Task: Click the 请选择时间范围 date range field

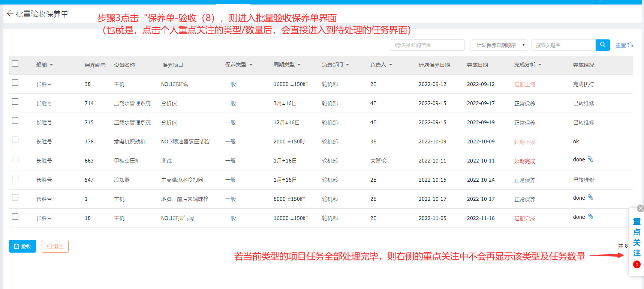Action: pos(427,45)
